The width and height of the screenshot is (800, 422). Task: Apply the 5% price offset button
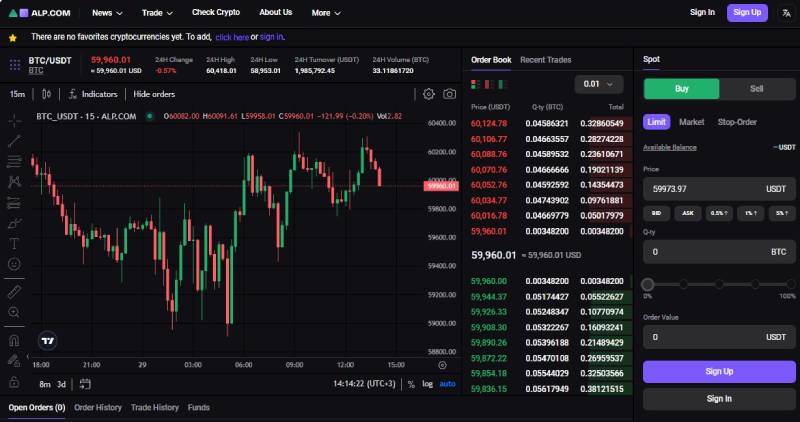pos(782,213)
